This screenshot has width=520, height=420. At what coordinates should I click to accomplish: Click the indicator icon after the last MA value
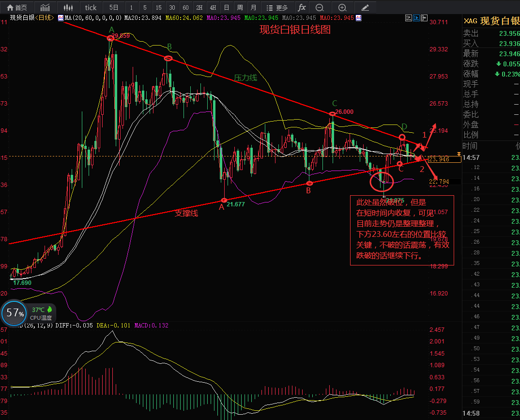pyautogui.click(x=358, y=18)
